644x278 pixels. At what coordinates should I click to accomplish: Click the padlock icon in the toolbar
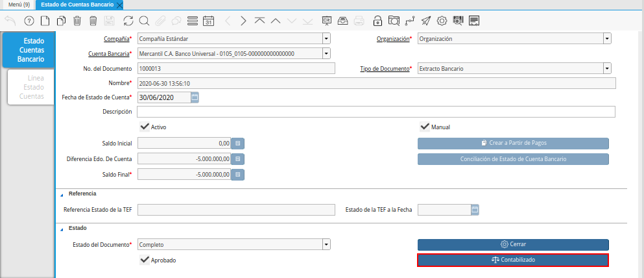377,21
